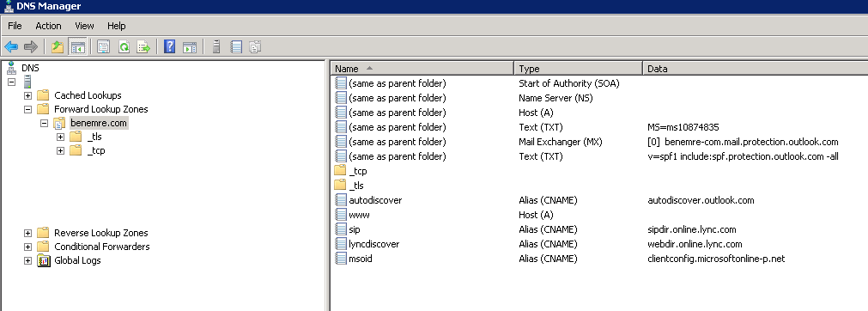
Task: Click the Up One Level folder icon
Action: (58, 47)
